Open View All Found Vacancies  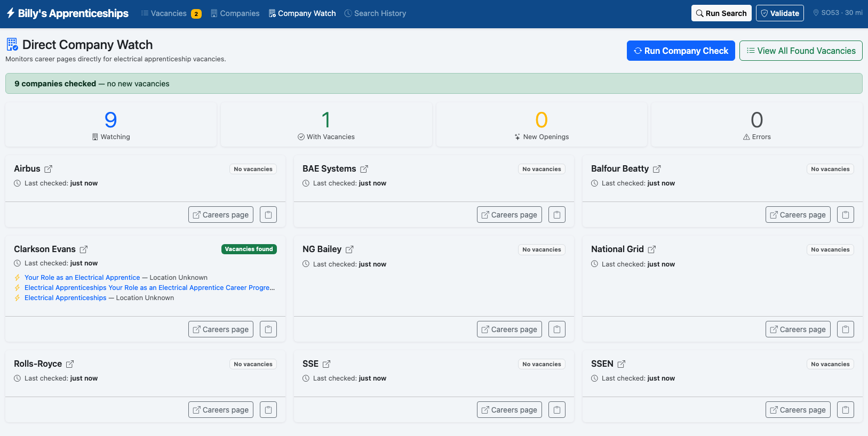[801, 51]
